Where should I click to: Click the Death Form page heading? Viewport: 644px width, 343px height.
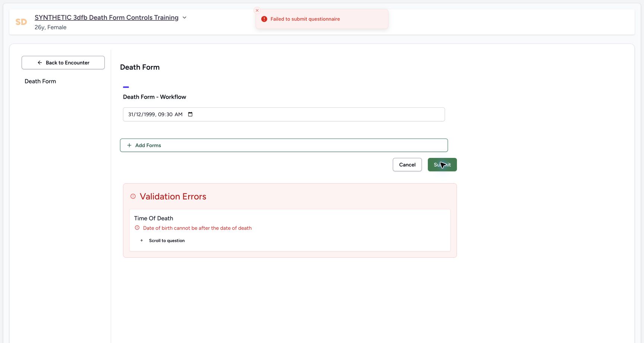click(140, 67)
